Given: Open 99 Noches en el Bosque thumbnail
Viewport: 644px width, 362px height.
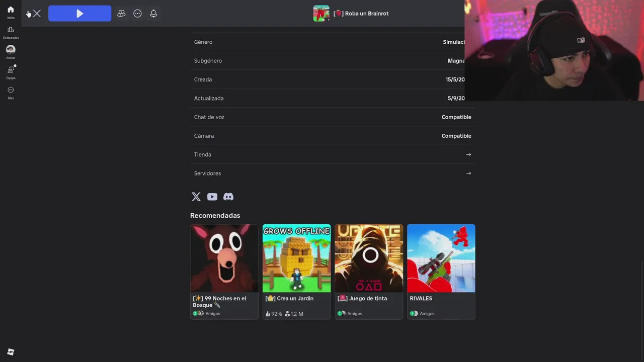Looking at the screenshot, I should click(x=224, y=258).
